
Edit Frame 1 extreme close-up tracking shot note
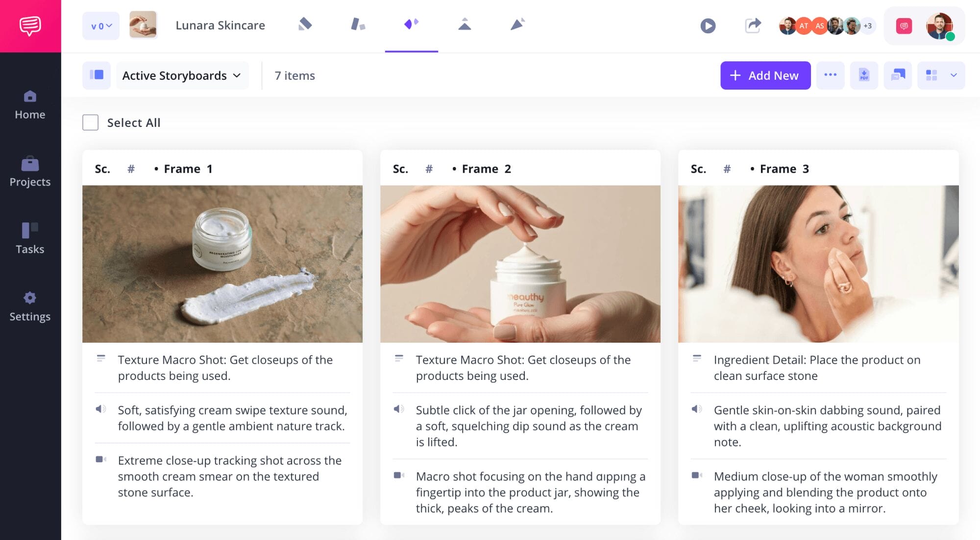[x=230, y=476]
